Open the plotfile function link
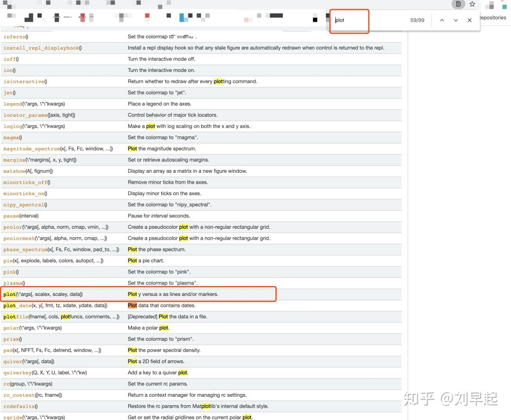 [x=16, y=317]
